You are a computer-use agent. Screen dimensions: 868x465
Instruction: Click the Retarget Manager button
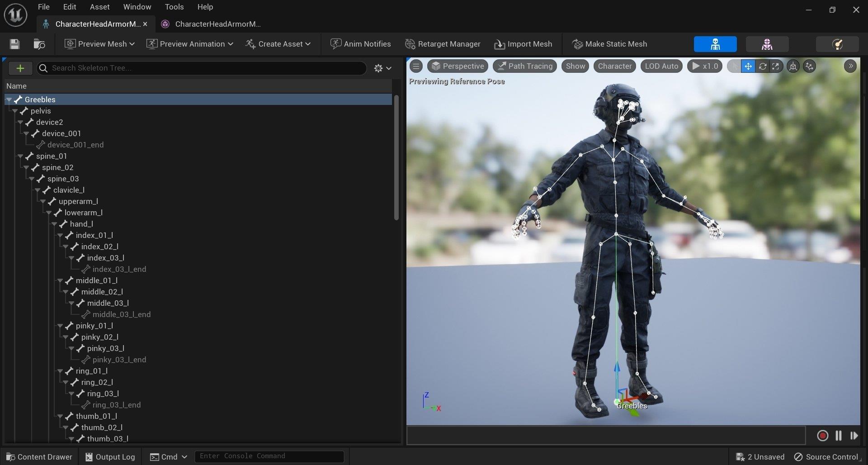443,44
